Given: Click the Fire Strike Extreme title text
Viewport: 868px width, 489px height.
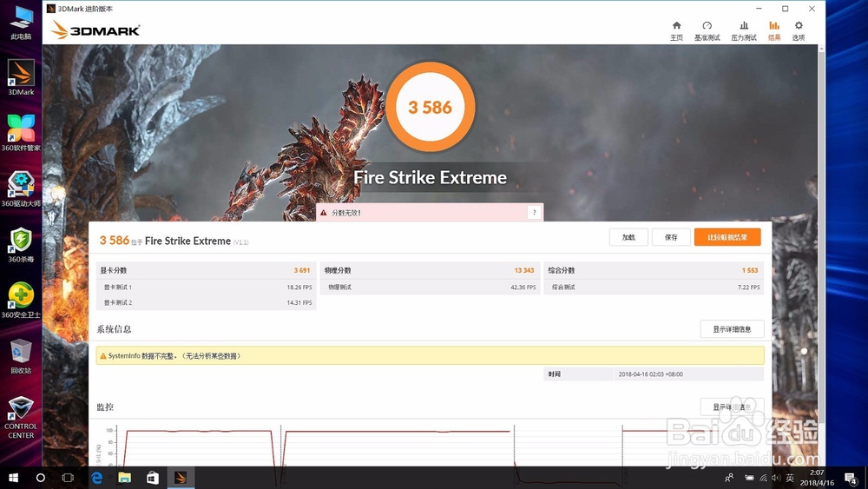Looking at the screenshot, I should click(x=431, y=177).
